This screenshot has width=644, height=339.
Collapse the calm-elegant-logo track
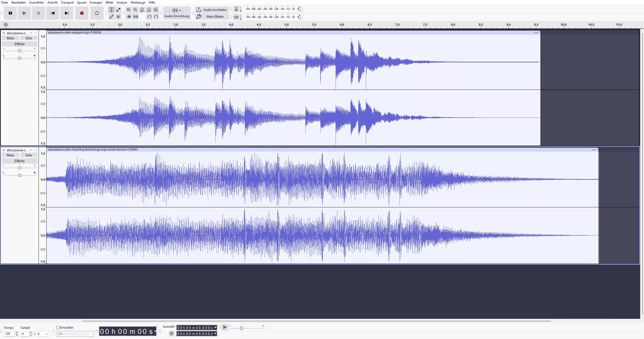31,33
